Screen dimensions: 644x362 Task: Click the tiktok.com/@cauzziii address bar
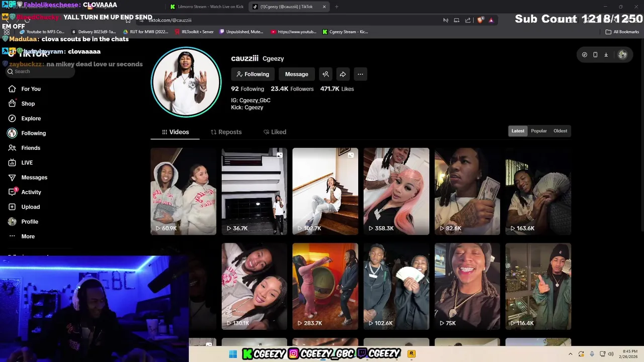click(x=292, y=20)
